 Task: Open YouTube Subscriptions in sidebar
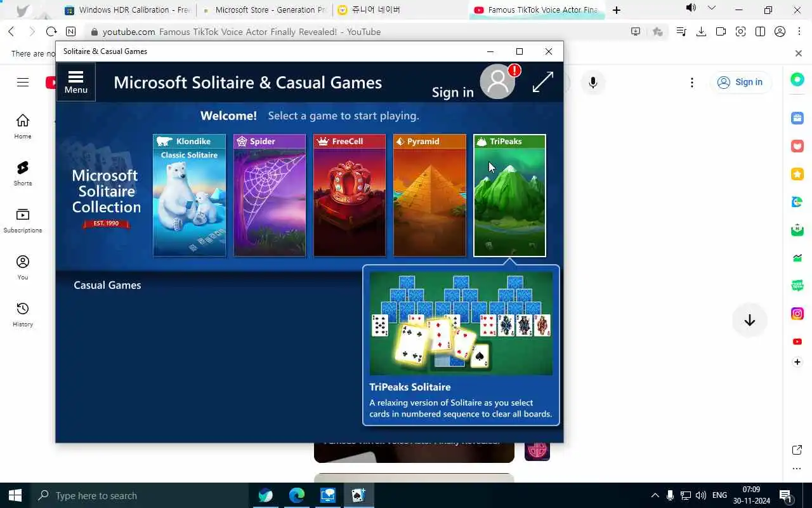(23, 220)
